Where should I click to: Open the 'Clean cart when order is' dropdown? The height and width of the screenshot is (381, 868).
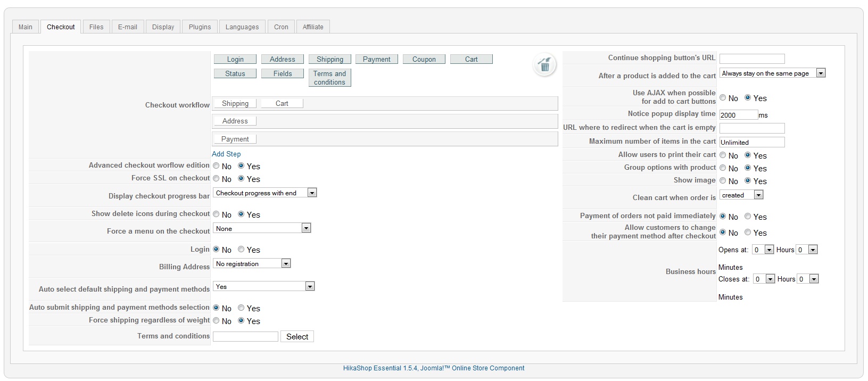pyautogui.click(x=742, y=195)
